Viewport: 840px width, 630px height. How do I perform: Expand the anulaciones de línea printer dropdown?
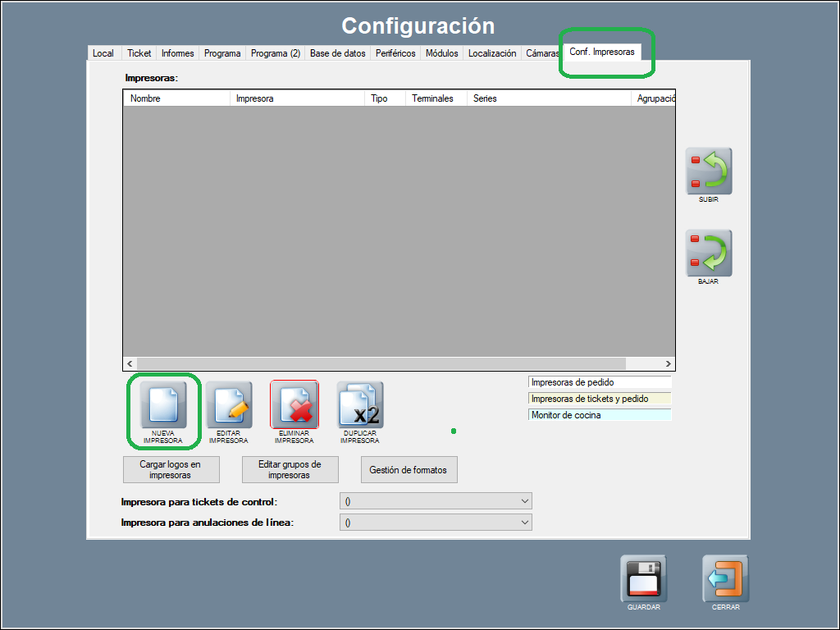(436, 523)
